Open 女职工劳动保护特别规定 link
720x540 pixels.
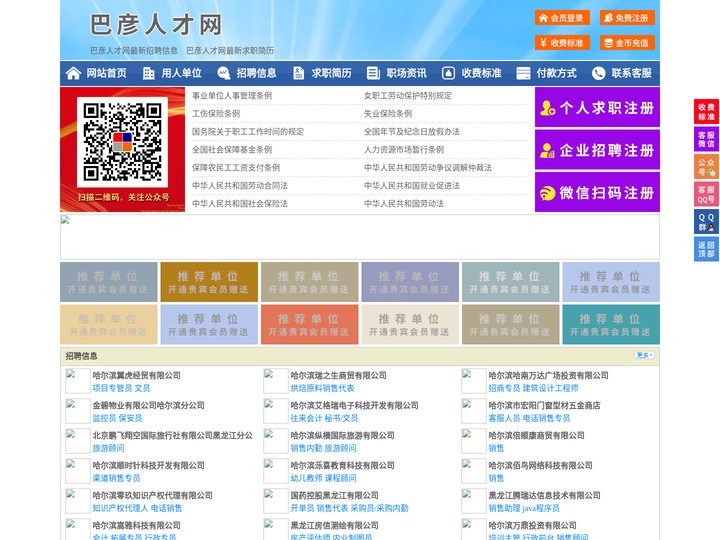coord(408,96)
